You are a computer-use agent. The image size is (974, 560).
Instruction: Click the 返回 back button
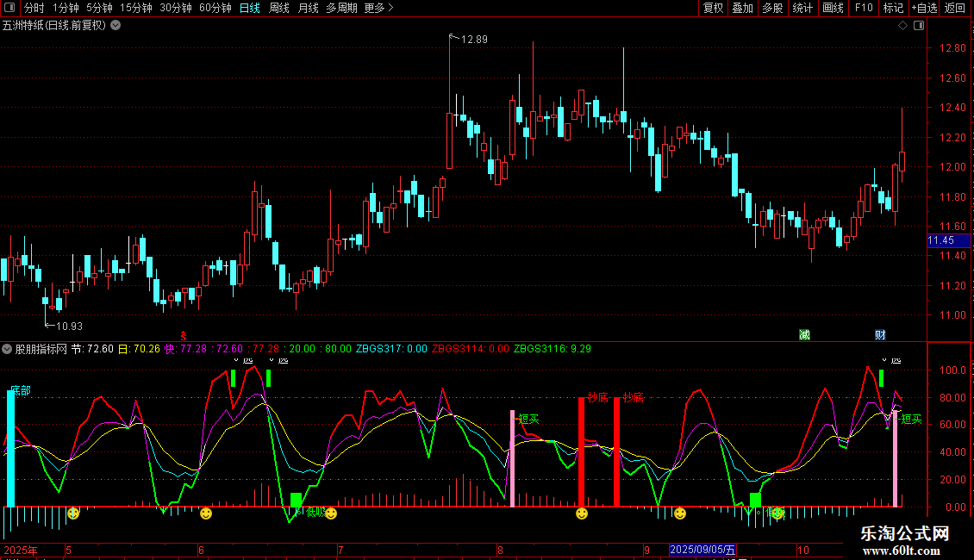pyautogui.click(x=955, y=8)
